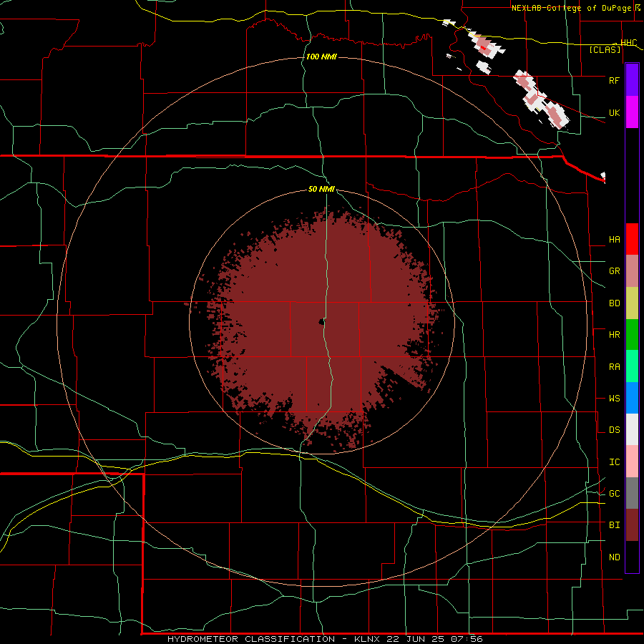Click the 'GC' legend label
This screenshot has height=644, width=644.
614,494
